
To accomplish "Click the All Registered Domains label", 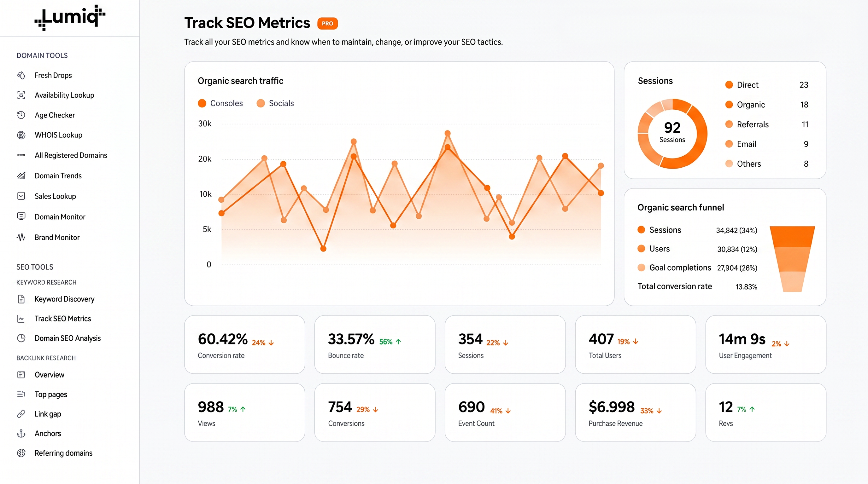I will [x=71, y=155].
